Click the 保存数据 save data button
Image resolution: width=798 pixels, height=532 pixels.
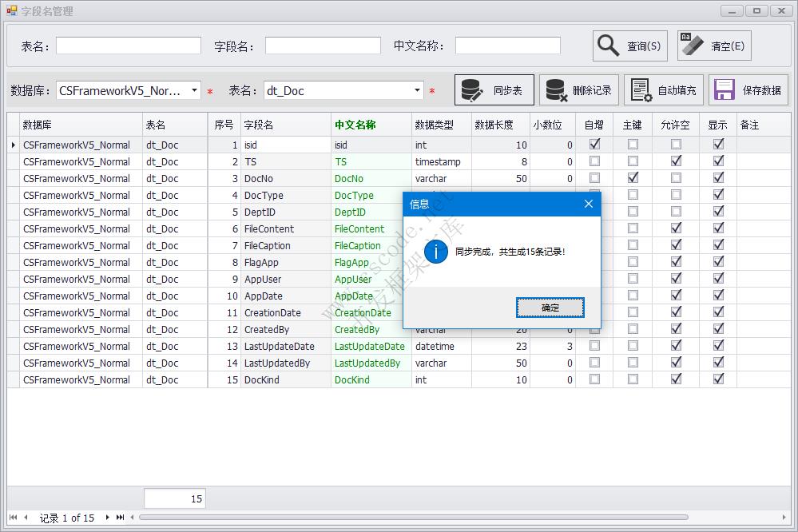pos(748,90)
